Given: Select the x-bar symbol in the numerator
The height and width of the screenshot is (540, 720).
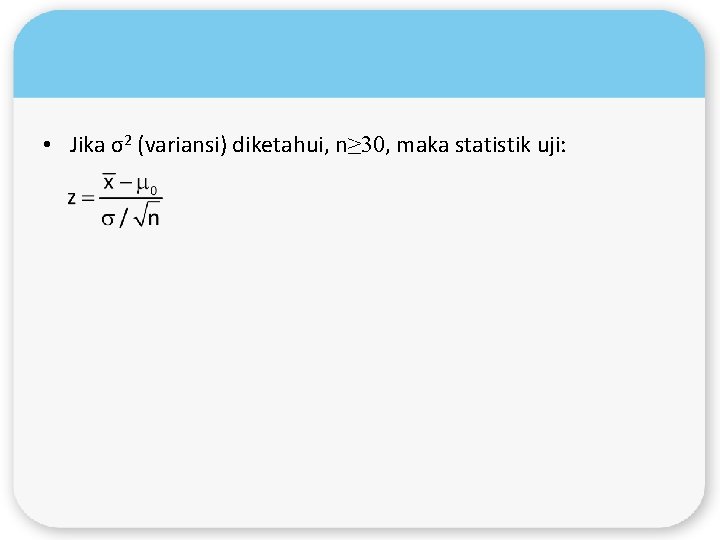Looking at the screenshot, I should (108, 182).
